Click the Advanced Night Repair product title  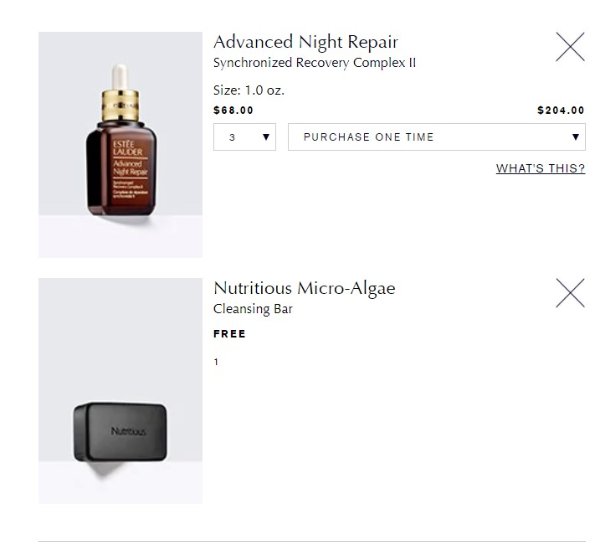(x=305, y=42)
